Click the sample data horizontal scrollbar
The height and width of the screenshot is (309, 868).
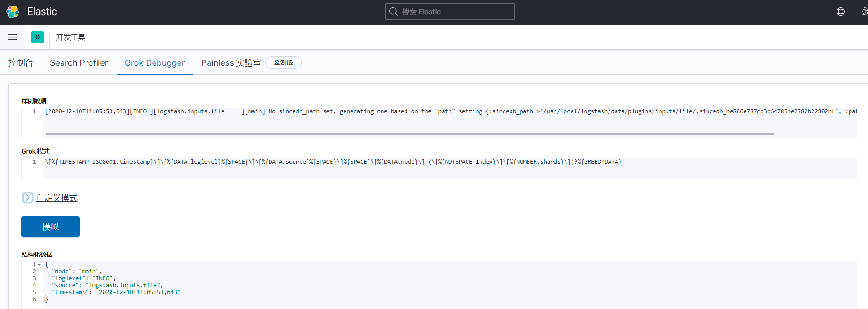pyautogui.click(x=410, y=134)
